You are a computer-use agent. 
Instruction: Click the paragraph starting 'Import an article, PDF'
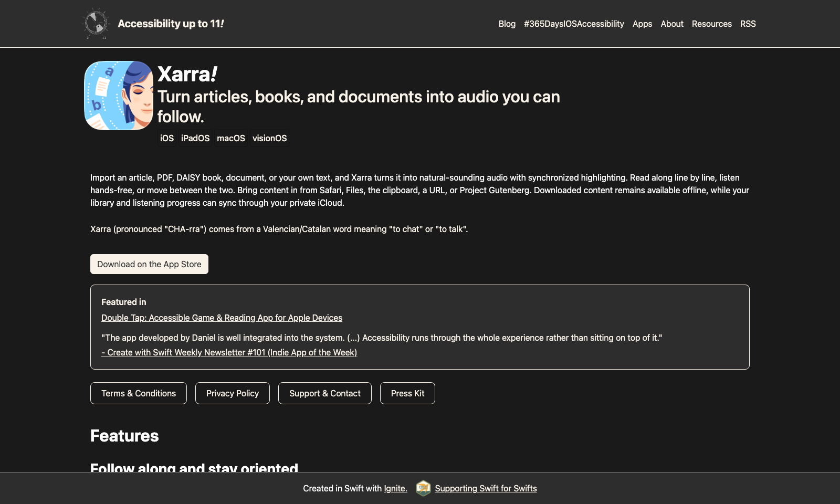click(420, 190)
